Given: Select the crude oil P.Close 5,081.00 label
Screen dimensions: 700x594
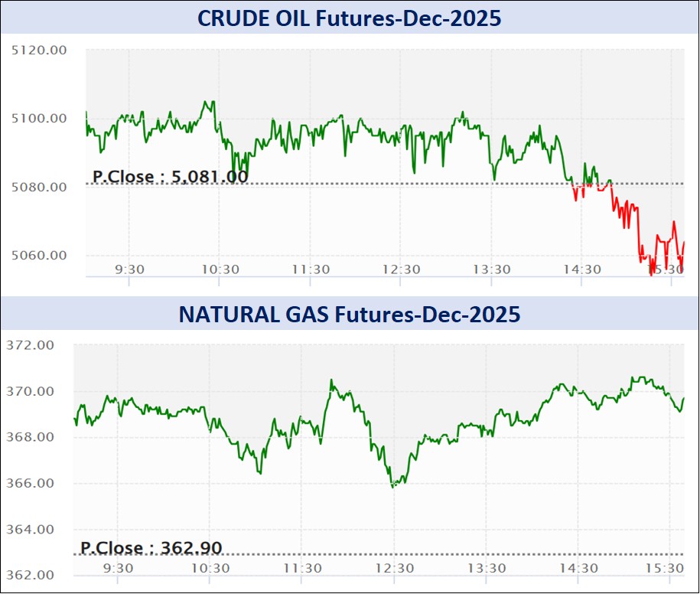Looking at the screenshot, I should (x=170, y=177).
